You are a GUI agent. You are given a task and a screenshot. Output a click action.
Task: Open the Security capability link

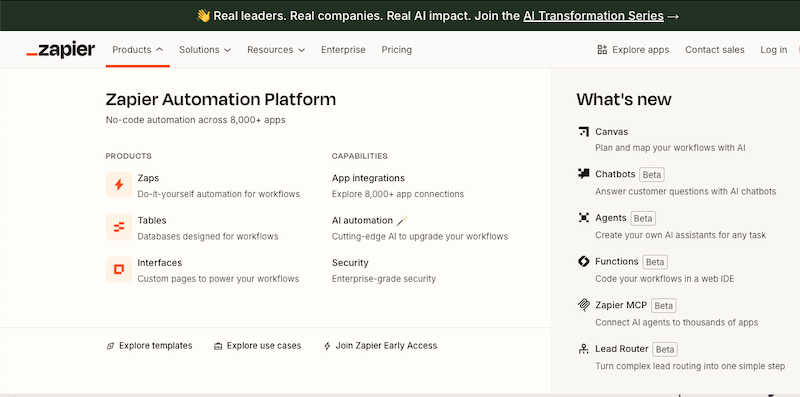(x=350, y=263)
